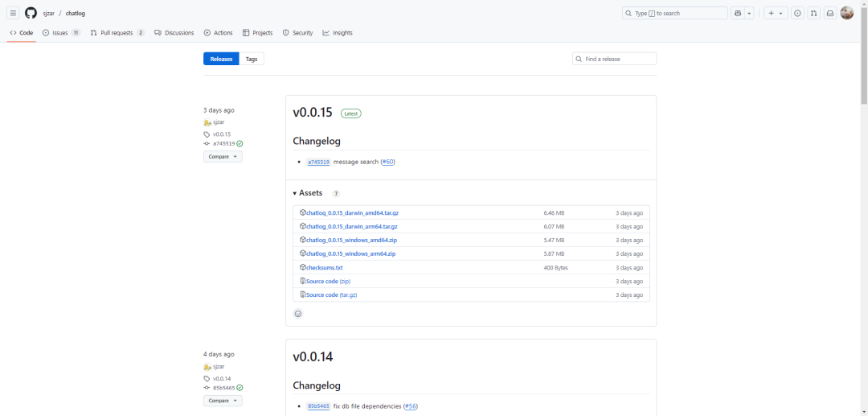The width and height of the screenshot is (868, 416).
Task: Open the plus Create new dropdown
Action: point(775,13)
